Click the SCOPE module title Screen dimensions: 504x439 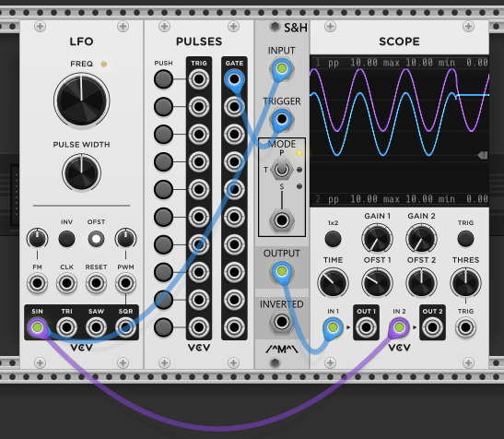[x=399, y=42]
